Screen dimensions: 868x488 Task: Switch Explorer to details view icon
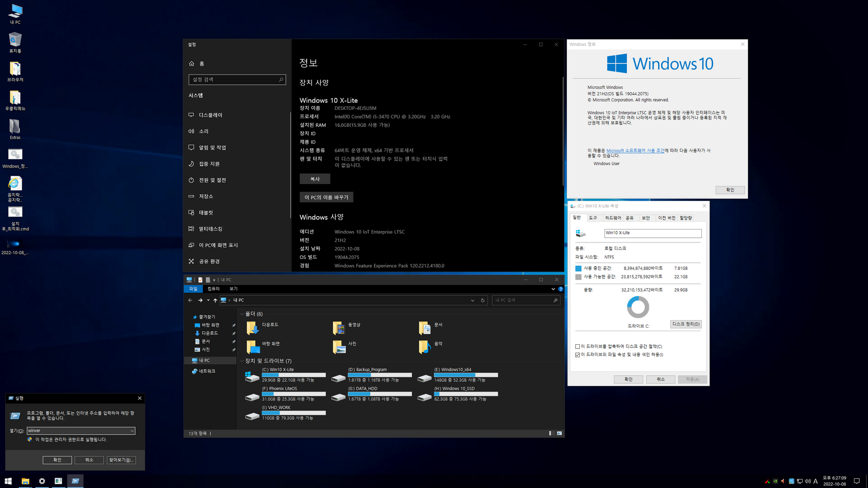point(552,433)
